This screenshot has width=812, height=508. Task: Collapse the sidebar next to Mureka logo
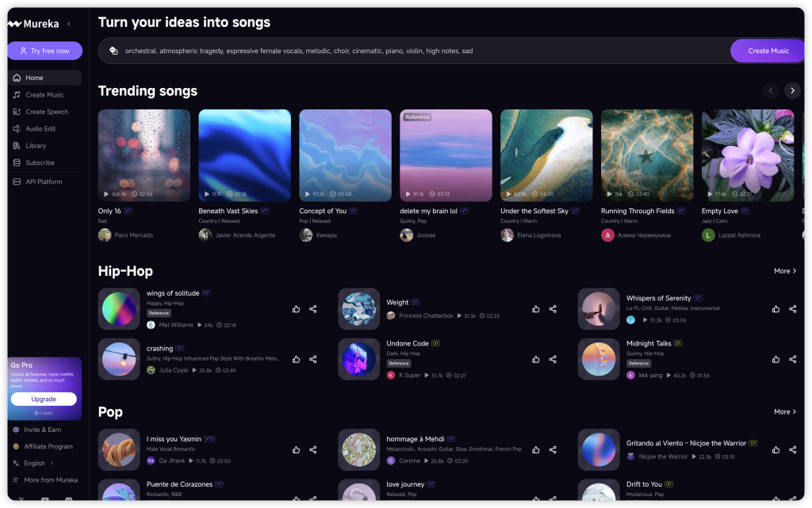point(68,24)
